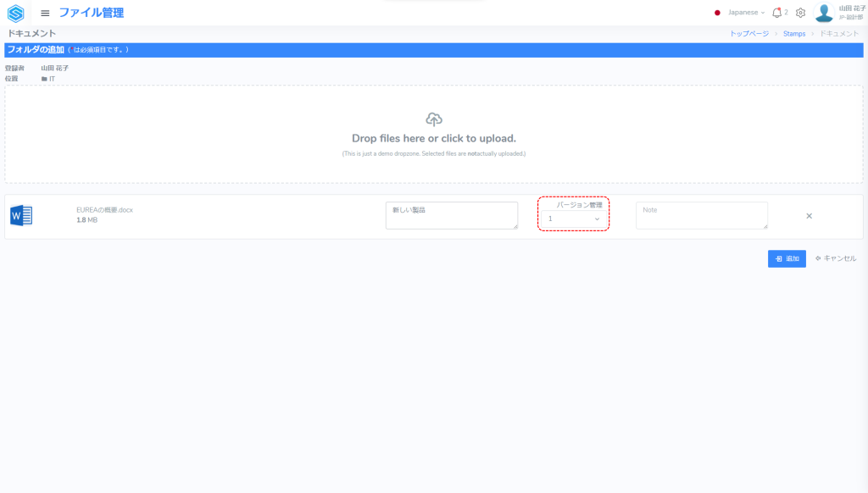The height and width of the screenshot is (493, 868).
Task: Click the app logo in top-left corner
Action: [x=15, y=13]
